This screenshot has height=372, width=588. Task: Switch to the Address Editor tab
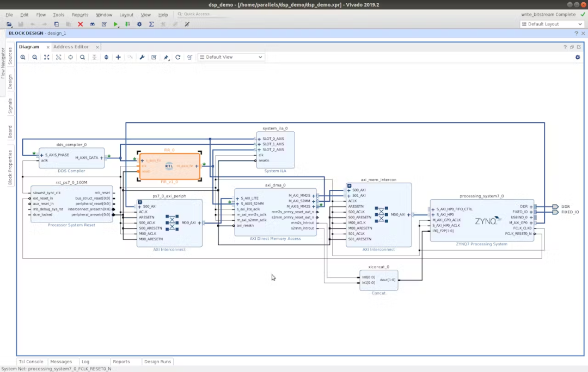click(71, 47)
